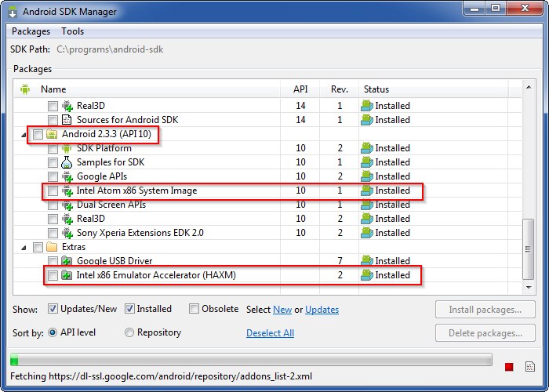Collapse the Android 2.3.3 (API 10) tree node
Screen dimensions: 549x392
24,135
